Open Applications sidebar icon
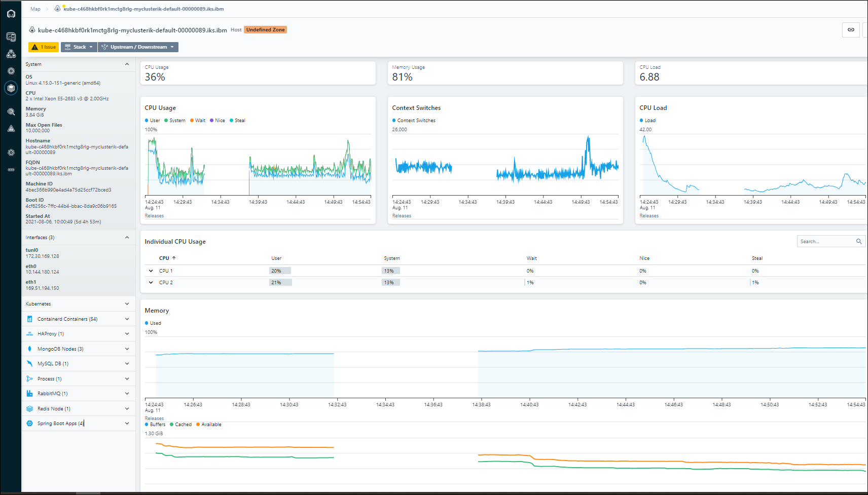 pos(11,54)
